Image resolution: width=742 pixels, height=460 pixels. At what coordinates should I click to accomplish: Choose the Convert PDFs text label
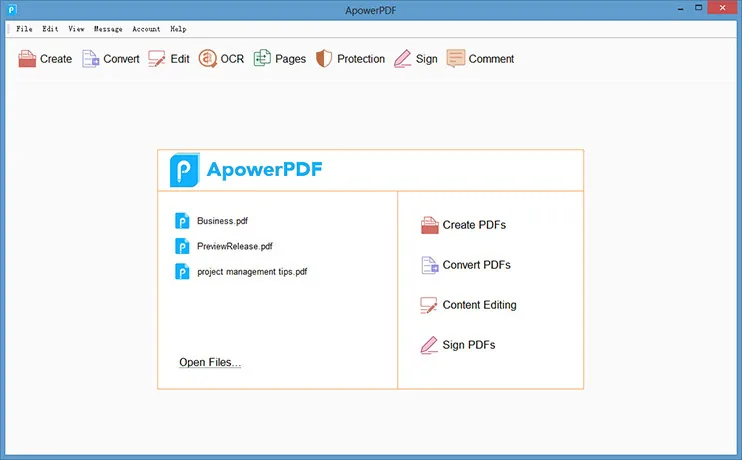pos(477,265)
